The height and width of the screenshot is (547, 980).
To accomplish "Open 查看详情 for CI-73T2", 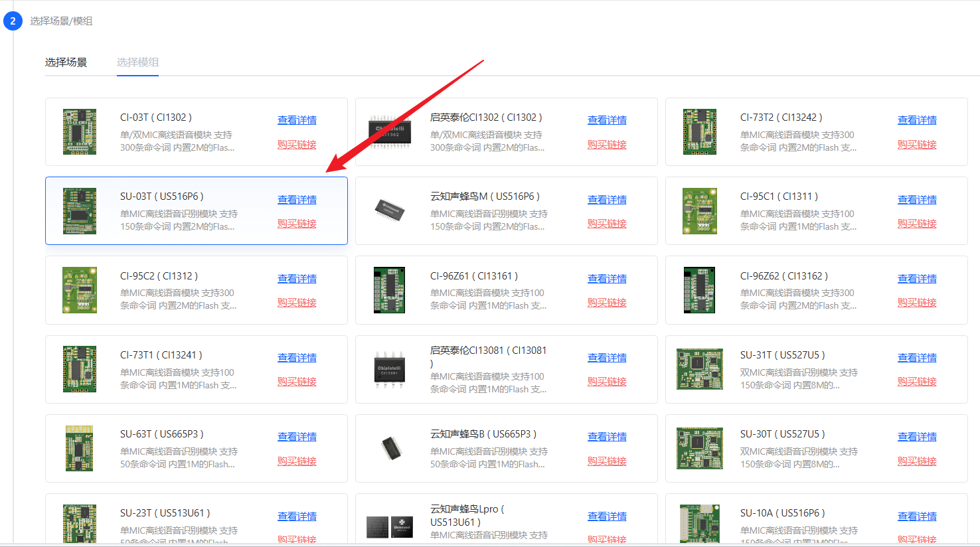I will (x=917, y=120).
